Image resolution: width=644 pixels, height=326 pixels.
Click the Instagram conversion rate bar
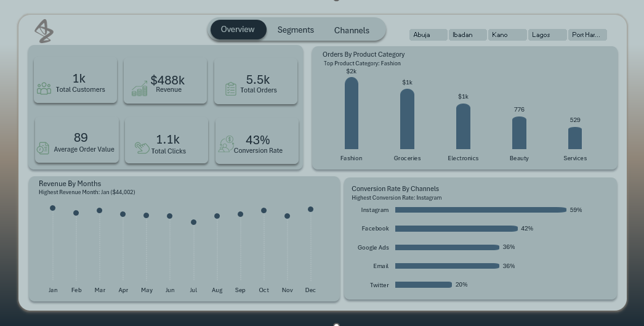pyautogui.click(x=480, y=210)
